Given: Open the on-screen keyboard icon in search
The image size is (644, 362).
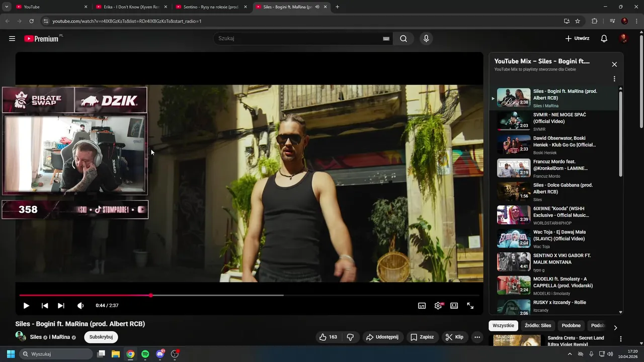Looking at the screenshot, I should click(x=386, y=39).
